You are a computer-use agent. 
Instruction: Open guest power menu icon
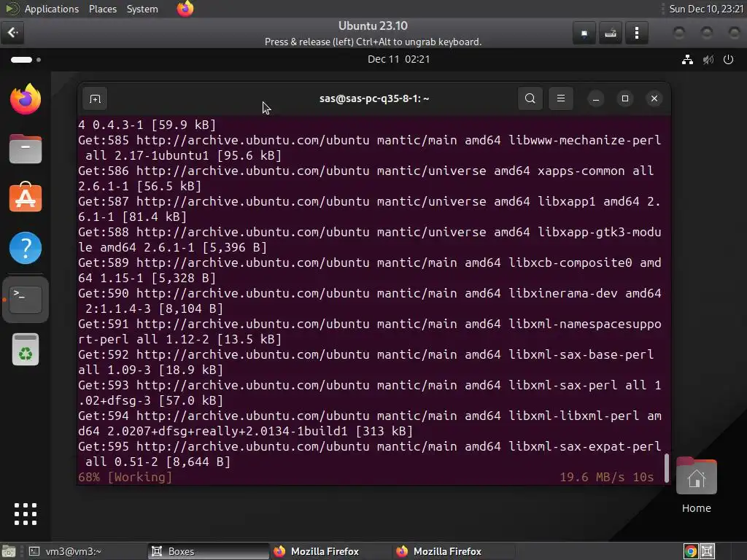(x=728, y=60)
